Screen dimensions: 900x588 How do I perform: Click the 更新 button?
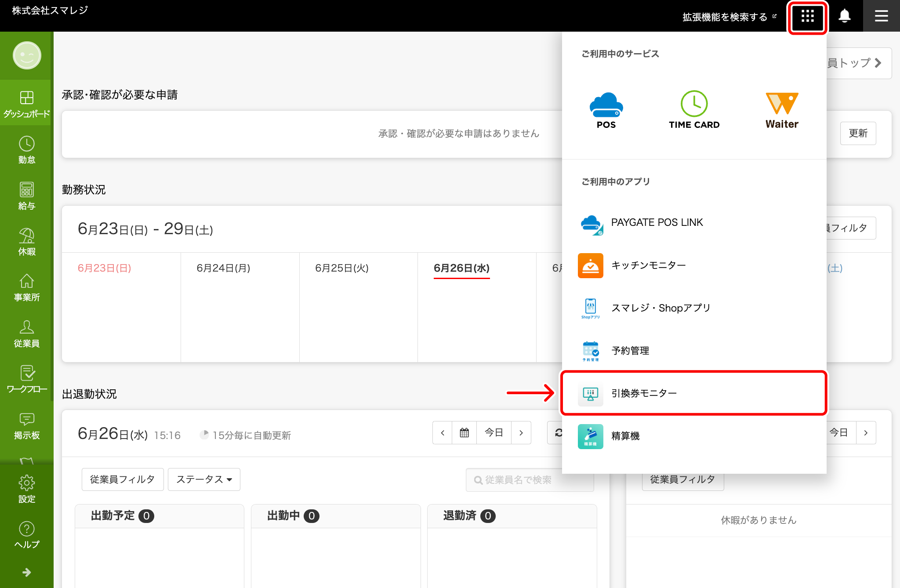pos(858,133)
